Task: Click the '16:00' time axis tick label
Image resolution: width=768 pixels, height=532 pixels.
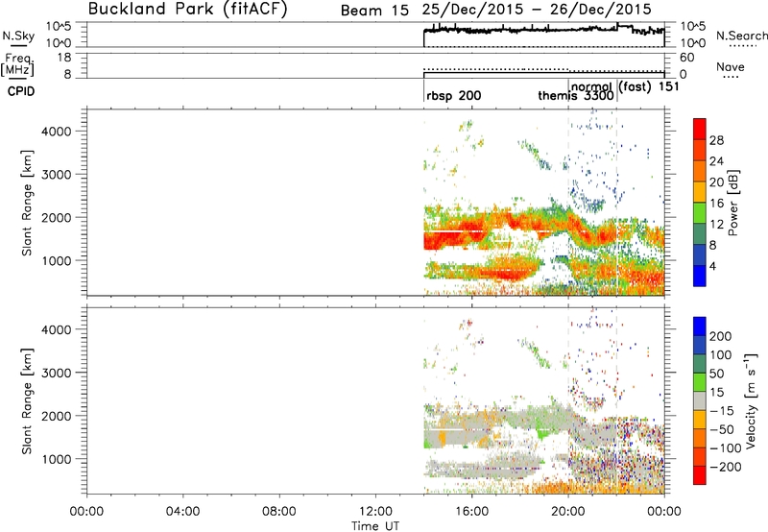Action: click(x=471, y=512)
